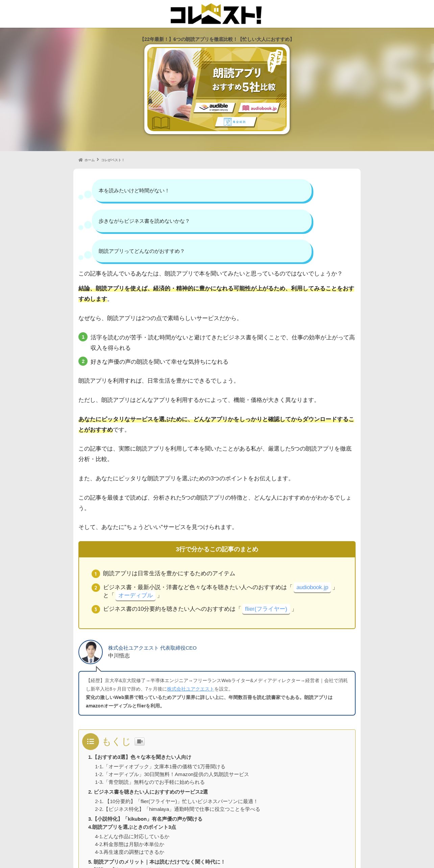434x868 pixels.
Task: Jump to 3.【小説特化】kikubon section
Action: (145, 819)
